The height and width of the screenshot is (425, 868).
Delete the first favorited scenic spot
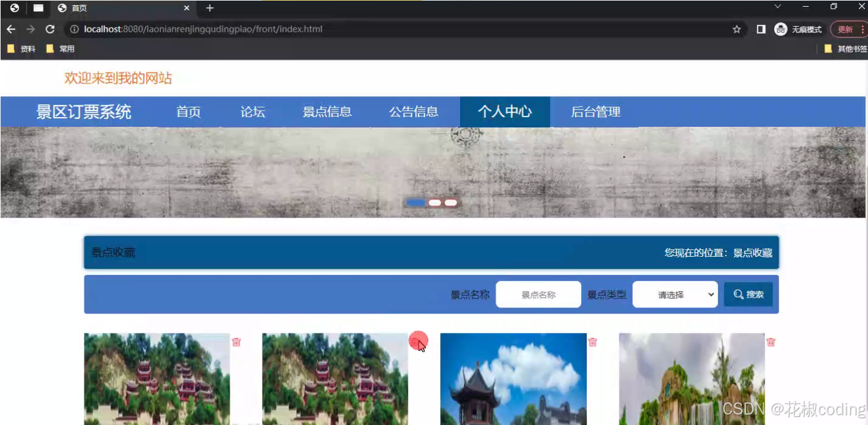(236, 342)
